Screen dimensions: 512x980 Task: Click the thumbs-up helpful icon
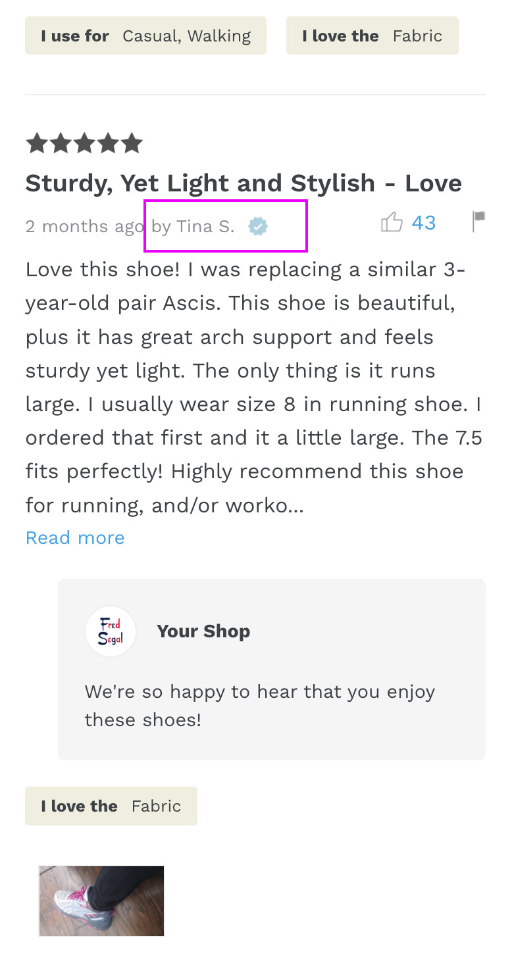[392, 222]
